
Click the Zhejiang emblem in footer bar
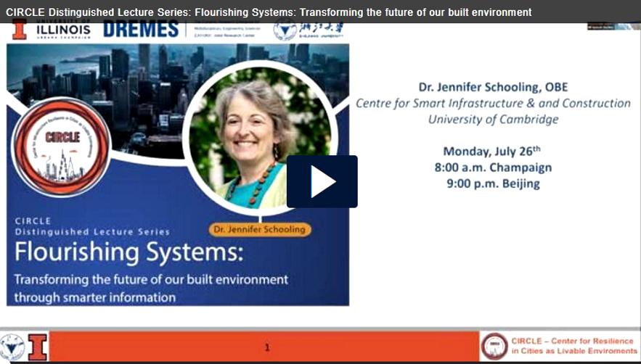pyautogui.click(x=12, y=347)
